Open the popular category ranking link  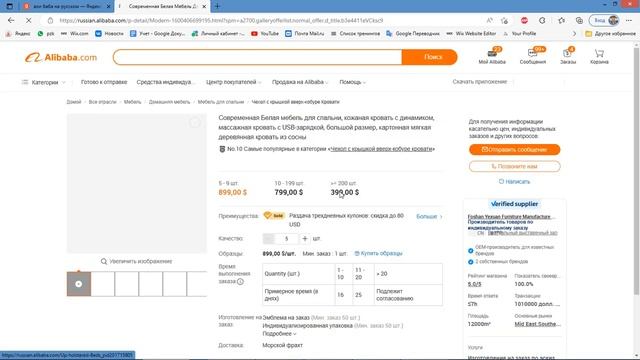tap(381, 149)
